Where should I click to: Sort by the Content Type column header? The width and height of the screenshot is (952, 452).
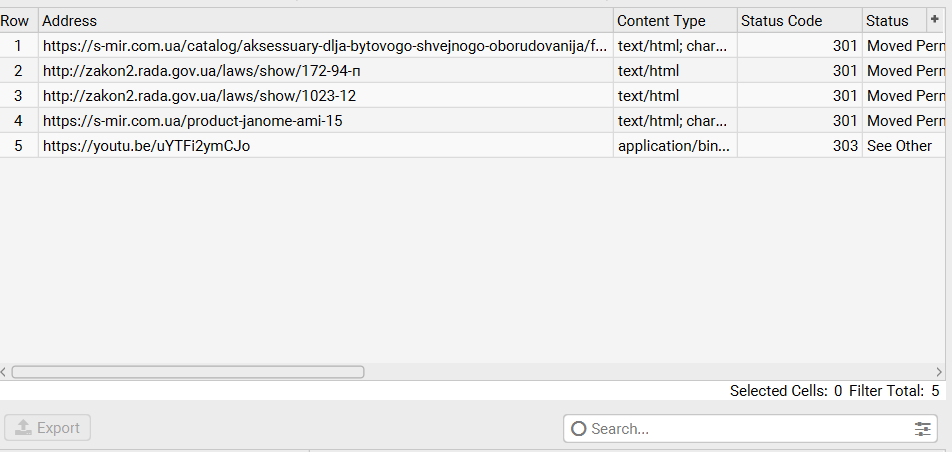(x=675, y=21)
